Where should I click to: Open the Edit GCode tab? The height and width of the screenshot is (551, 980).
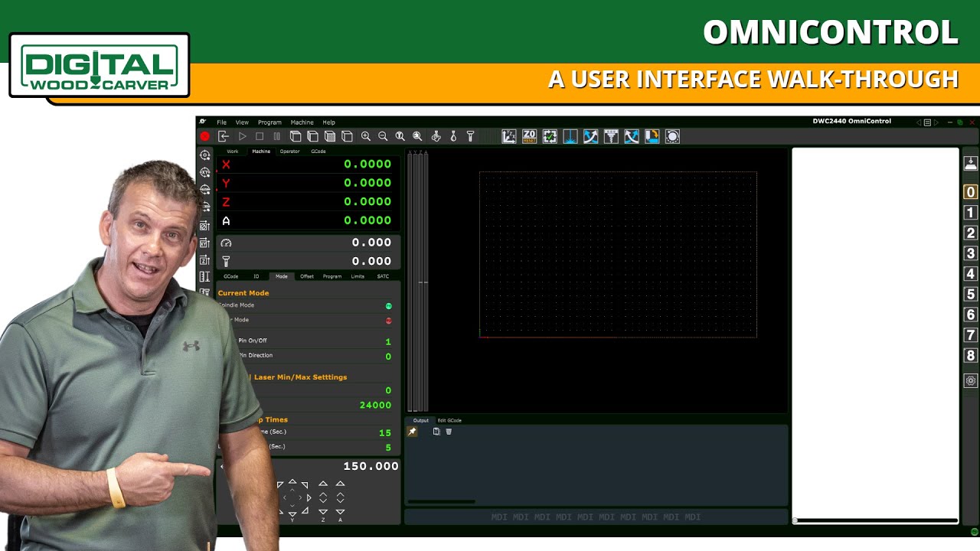click(449, 420)
